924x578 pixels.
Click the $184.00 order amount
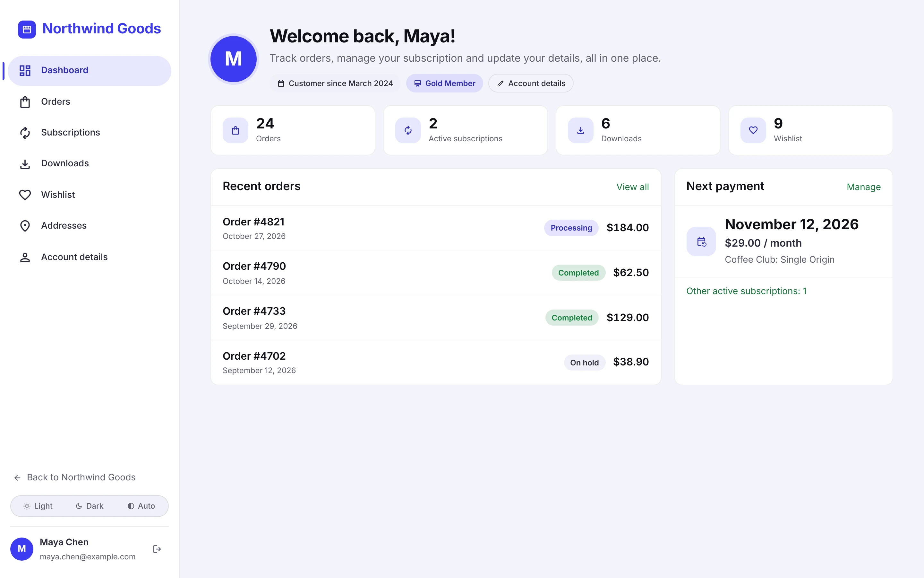coord(627,228)
